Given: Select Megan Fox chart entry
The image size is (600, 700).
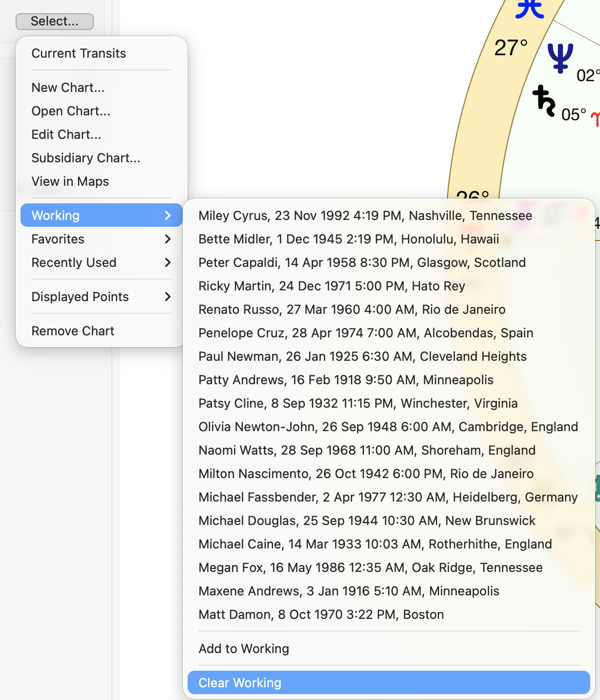Looking at the screenshot, I should point(389,568).
